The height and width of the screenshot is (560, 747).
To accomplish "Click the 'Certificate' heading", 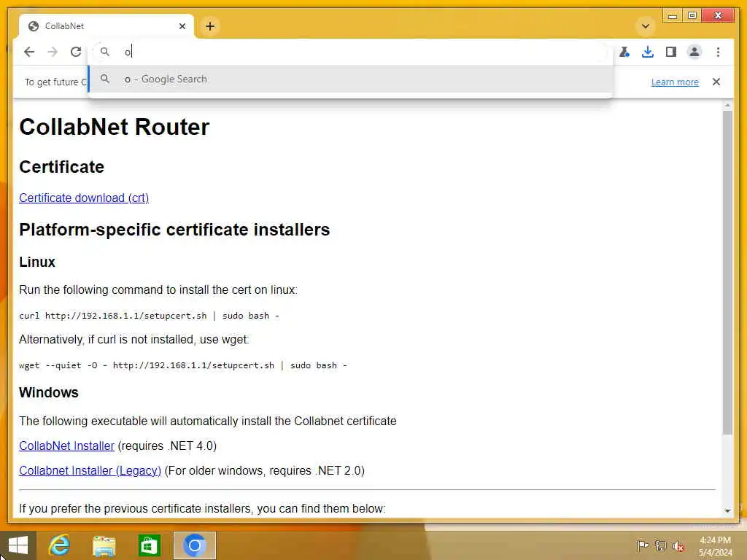I will (x=61, y=167).
